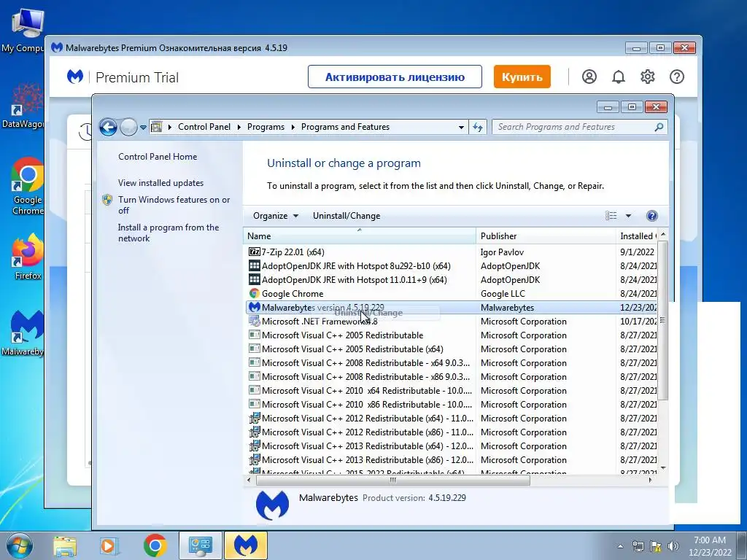
Task: Select the Malwarebytes desktop shortcut
Action: (x=24, y=333)
